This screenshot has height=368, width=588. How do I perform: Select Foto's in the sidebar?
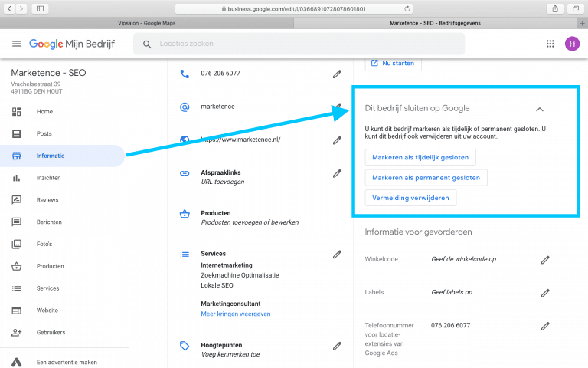tap(45, 245)
